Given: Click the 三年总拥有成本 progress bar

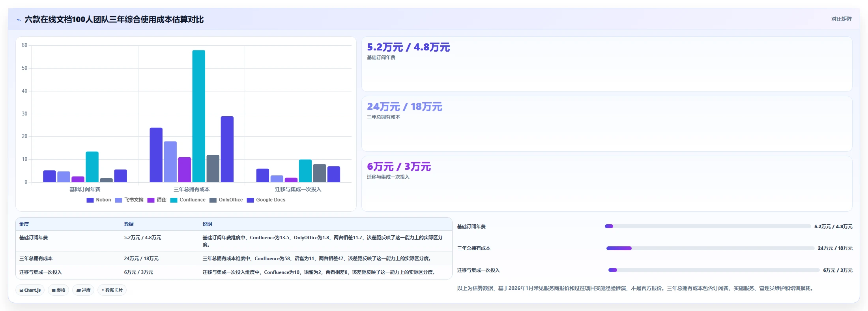Looking at the screenshot, I should (711, 248).
